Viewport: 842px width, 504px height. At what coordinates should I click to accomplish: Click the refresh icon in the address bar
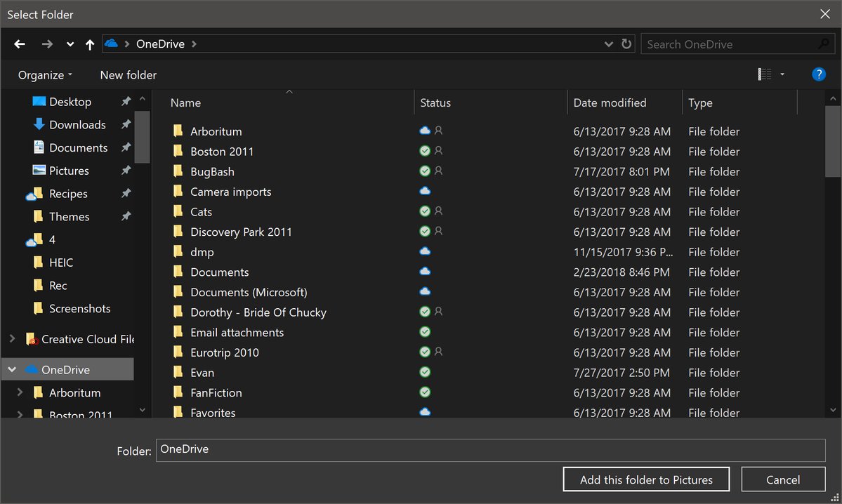click(x=626, y=44)
